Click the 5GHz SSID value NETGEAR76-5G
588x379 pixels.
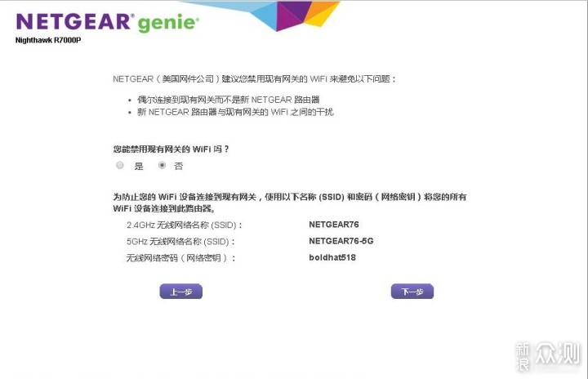tap(341, 241)
